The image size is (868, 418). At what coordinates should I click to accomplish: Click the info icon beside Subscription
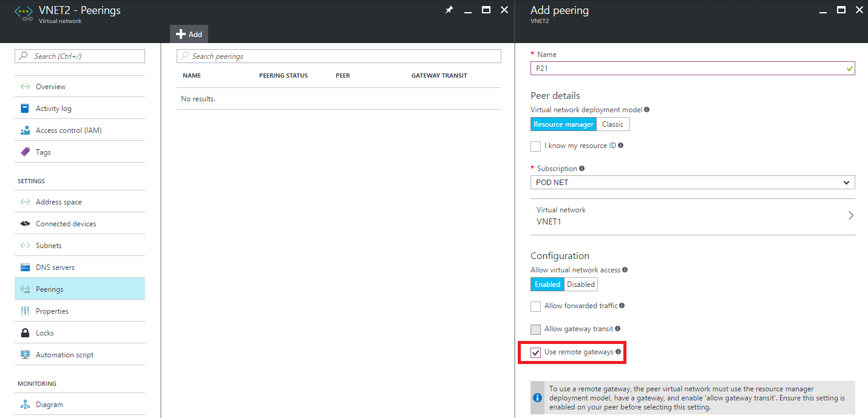582,169
